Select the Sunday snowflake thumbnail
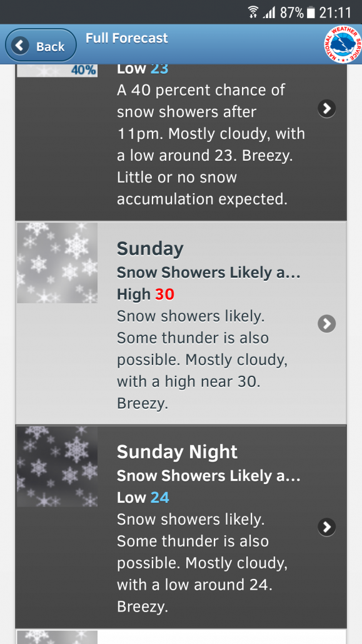The height and width of the screenshot is (644, 362). pyautogui.click(x=57, y=263)
